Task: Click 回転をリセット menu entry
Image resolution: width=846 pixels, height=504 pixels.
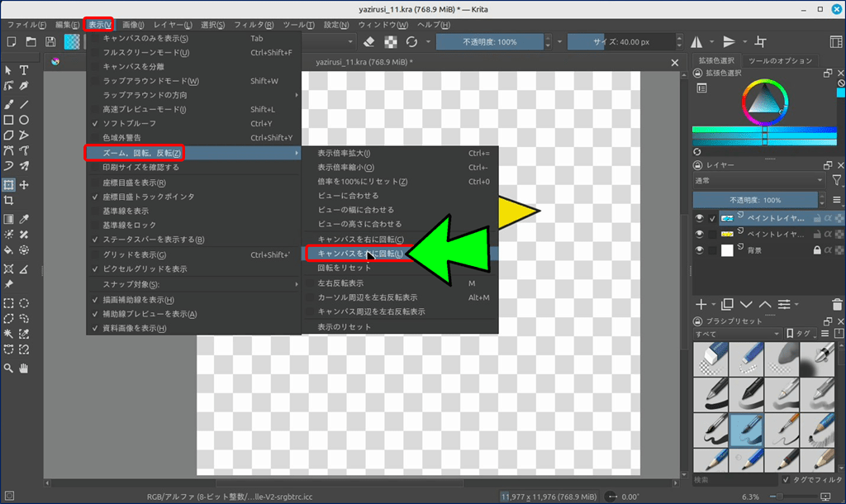Action: [x=347, y=268]
